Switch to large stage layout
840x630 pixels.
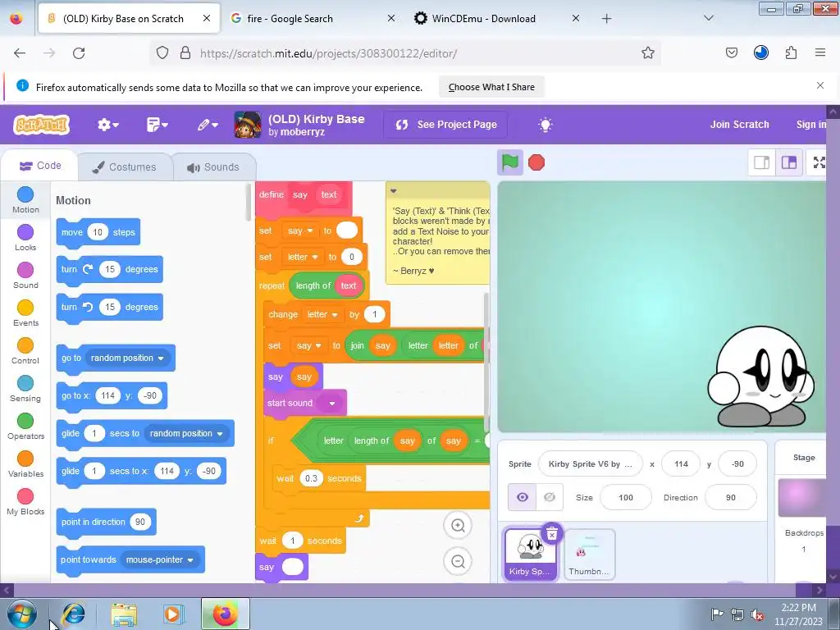coord(788,162)
